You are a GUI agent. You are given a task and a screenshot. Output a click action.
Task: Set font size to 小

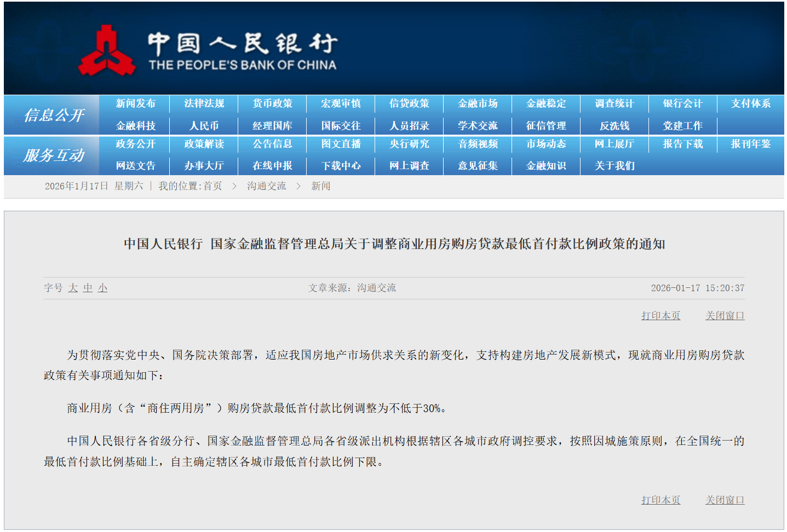102,288
